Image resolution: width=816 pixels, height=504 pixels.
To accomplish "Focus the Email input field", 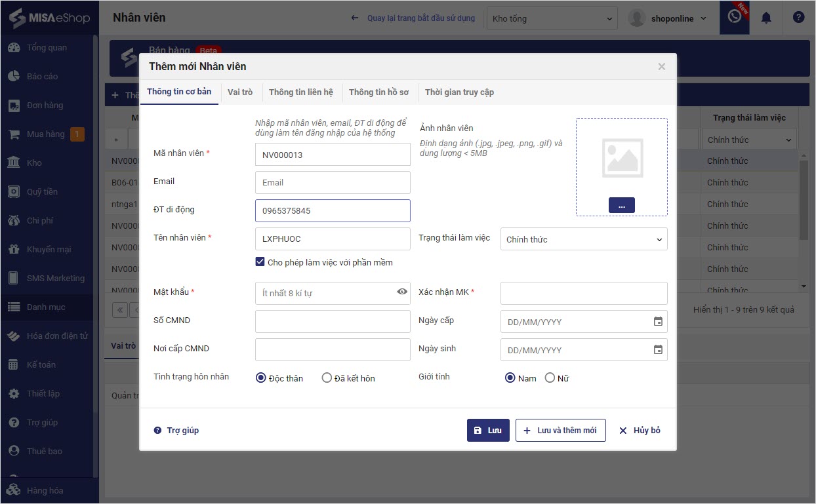I will point(333,182).
